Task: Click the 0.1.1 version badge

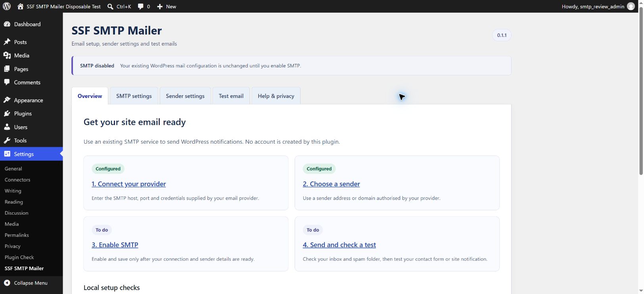Action: (x=502, y=35)
